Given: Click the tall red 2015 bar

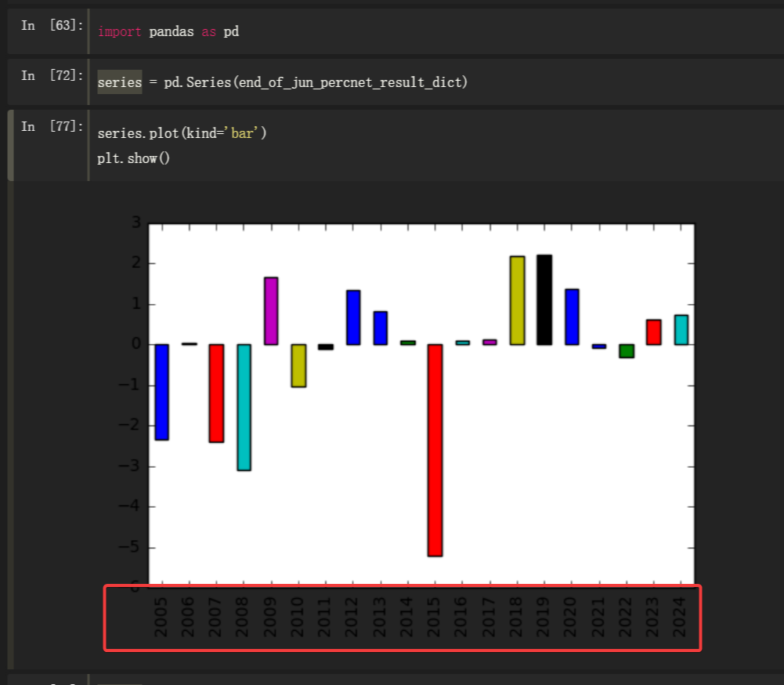Looking at the screenshot, I should (435, 451).
